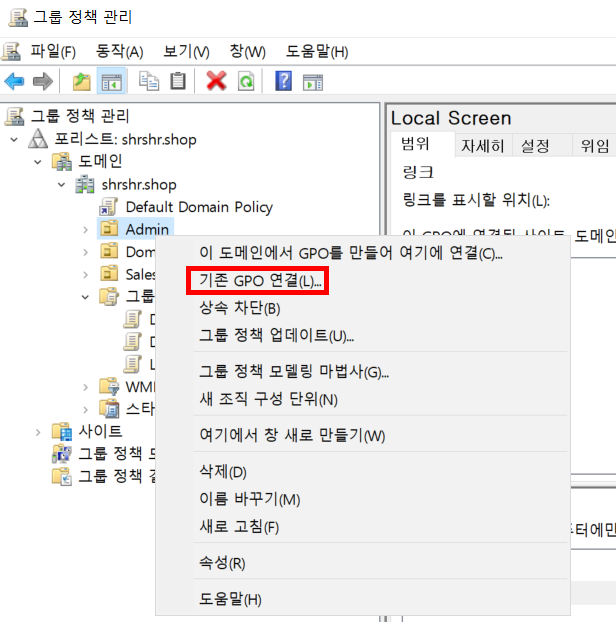This screenshot has width=616, height=622.
Task: Select the shrshr.shop domain tree label
Action: [x=139, y=184]
